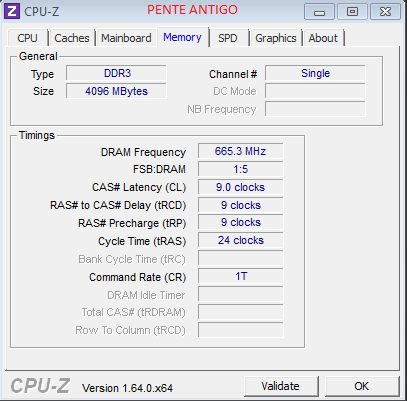Click the tRCD 9 clocks value
The image size is (407, 401).
coord(241,205)
